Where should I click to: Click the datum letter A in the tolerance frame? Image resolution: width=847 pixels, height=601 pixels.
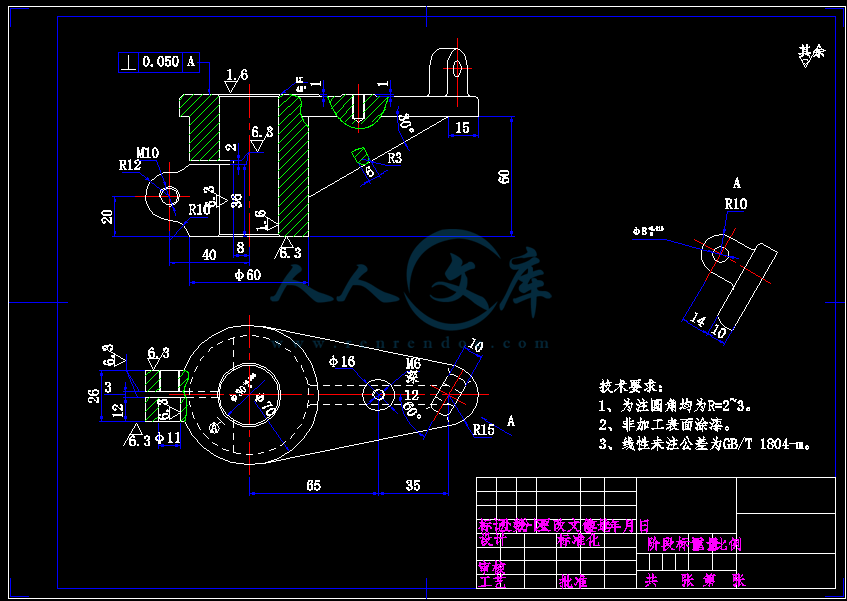coord(191,62)
